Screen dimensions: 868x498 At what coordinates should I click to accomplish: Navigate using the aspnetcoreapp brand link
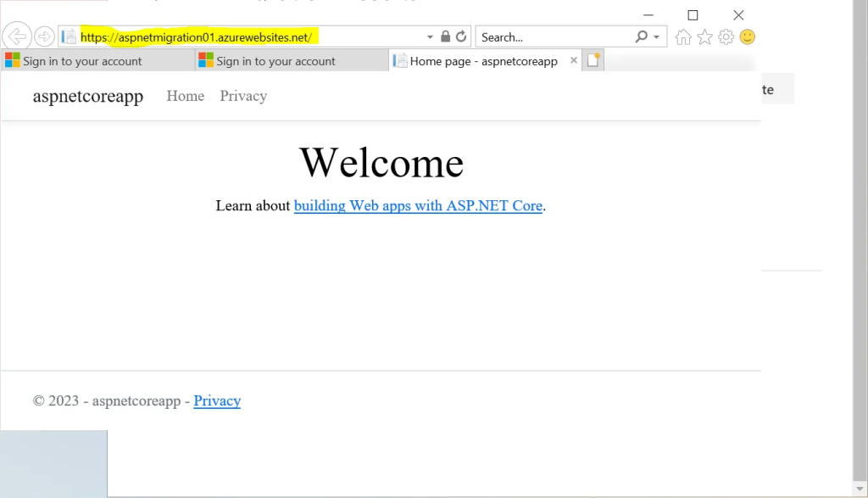point(87,96)
